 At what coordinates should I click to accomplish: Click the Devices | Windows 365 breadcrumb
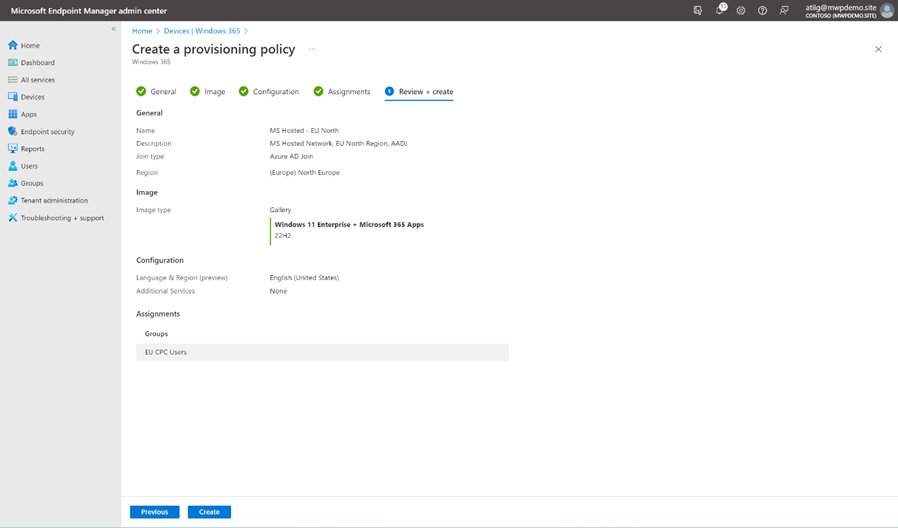[202, 31]
